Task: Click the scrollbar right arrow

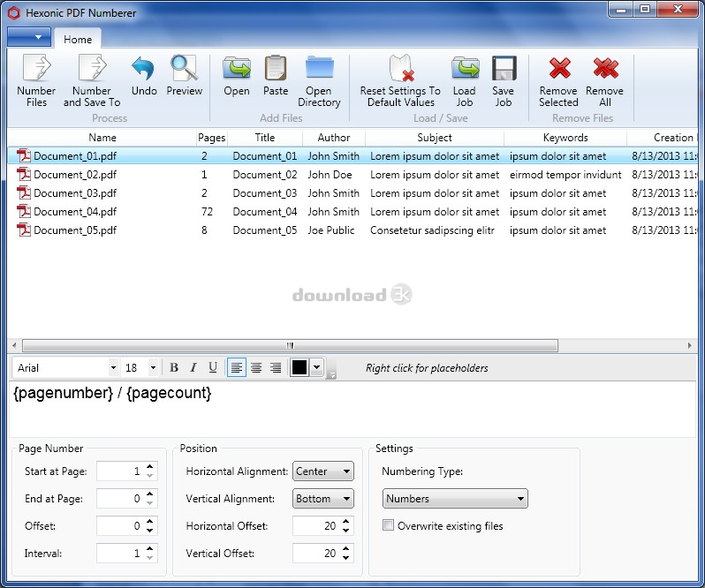Action: point(690,345)
